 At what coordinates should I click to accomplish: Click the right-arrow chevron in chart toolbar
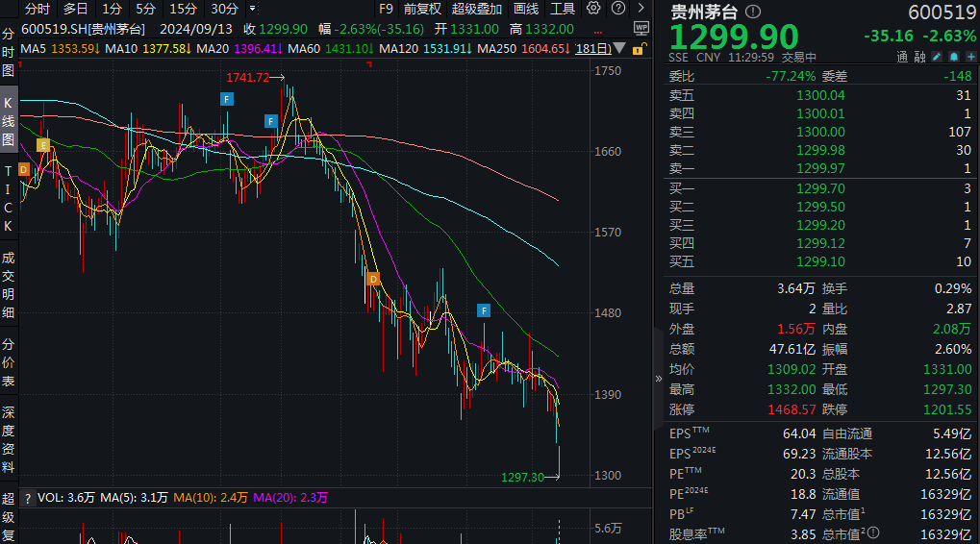point(641,8)
